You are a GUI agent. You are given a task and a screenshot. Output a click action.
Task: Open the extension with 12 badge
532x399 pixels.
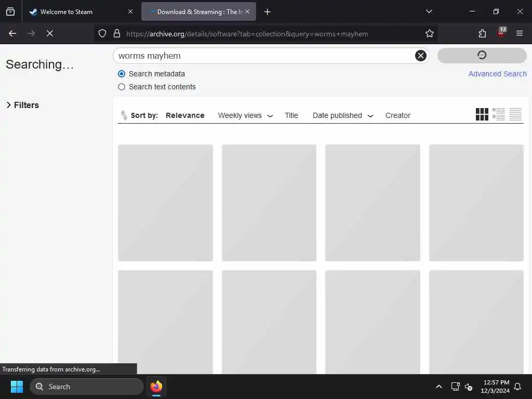coord(501,33)
